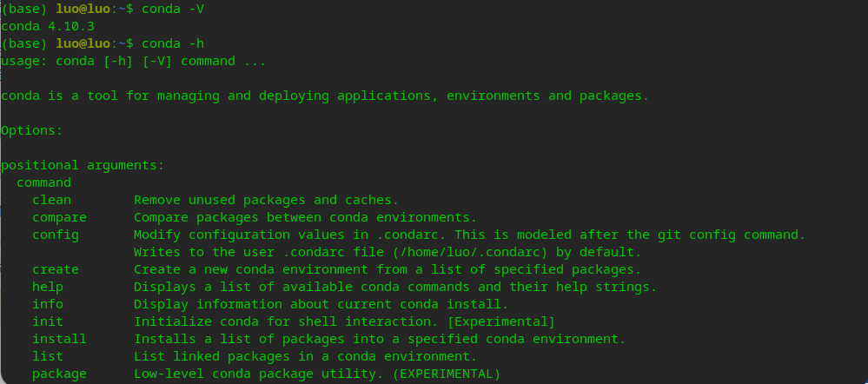Click the 'Writes to the user .condarc file' line
Screen dimensions: 868x384
[388, 252]
